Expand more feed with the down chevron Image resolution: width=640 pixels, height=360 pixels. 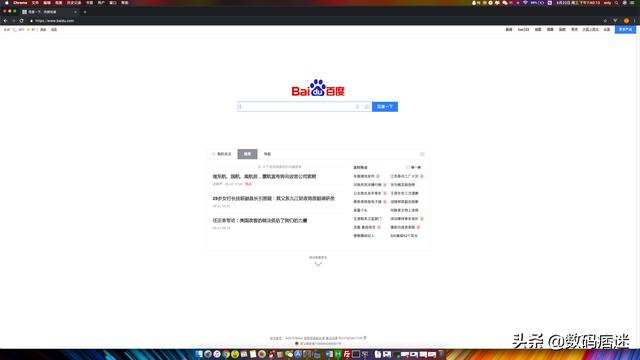[x=318, y=264]
